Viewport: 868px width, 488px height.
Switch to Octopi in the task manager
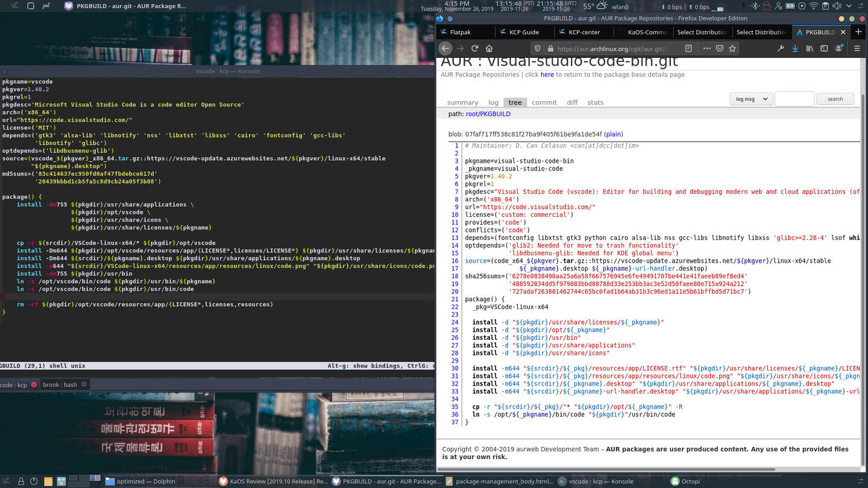(725, 481)
